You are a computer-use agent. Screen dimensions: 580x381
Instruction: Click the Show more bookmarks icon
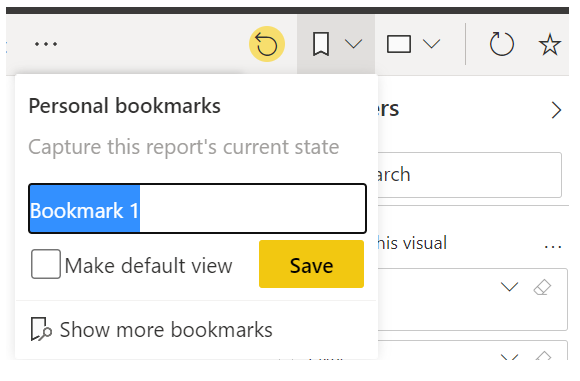tap(41, 329)
